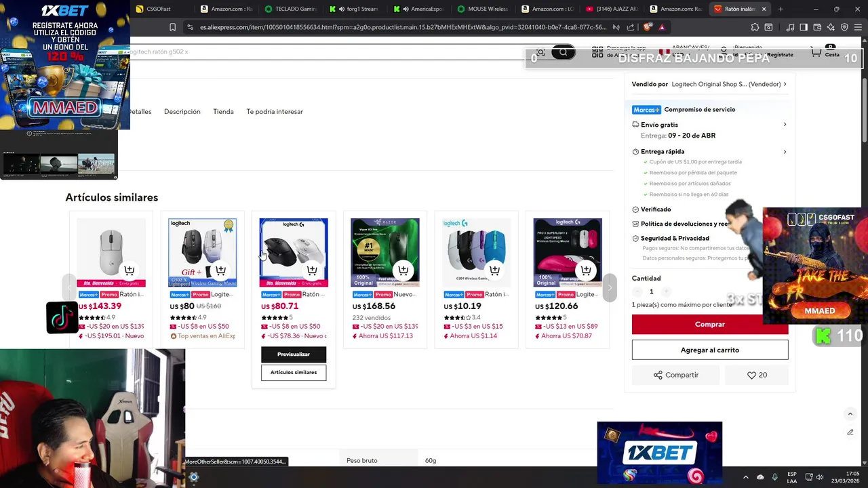Click the QR code app download icon
The image size is (868, 488).
[x=597, y=52]
